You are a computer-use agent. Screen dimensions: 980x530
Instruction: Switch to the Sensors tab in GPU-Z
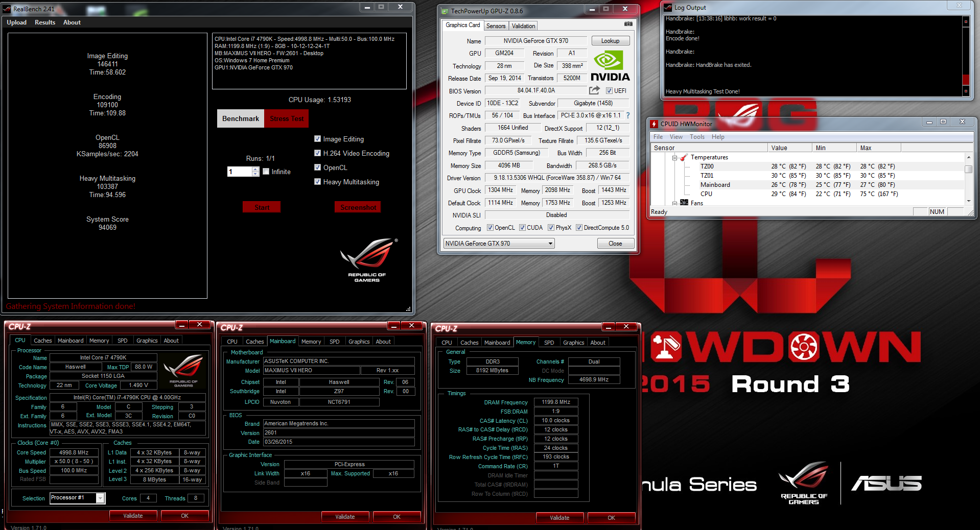pos(496,26)
